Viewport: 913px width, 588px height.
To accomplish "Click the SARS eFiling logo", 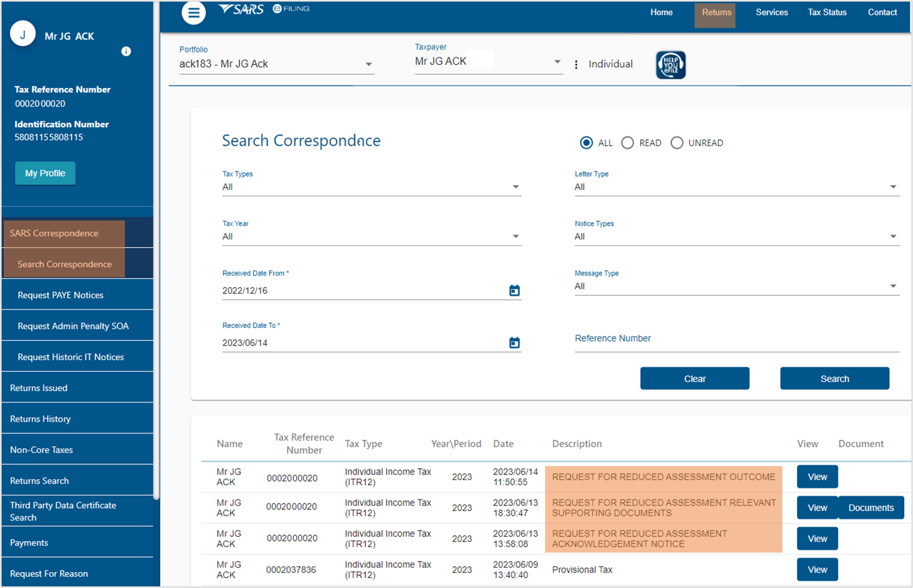I will point(264,9).
